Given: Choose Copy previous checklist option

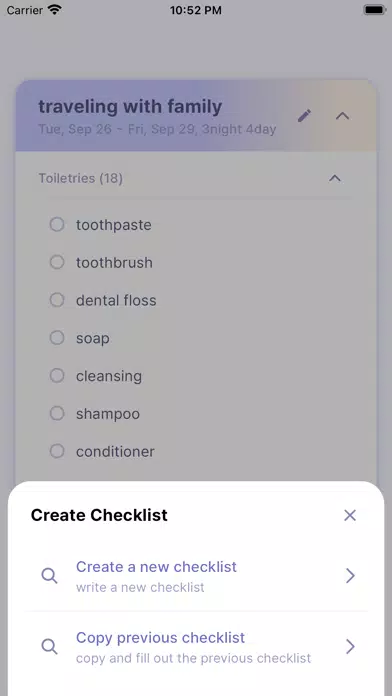Looking at the screenshot, I should [196, 647].
